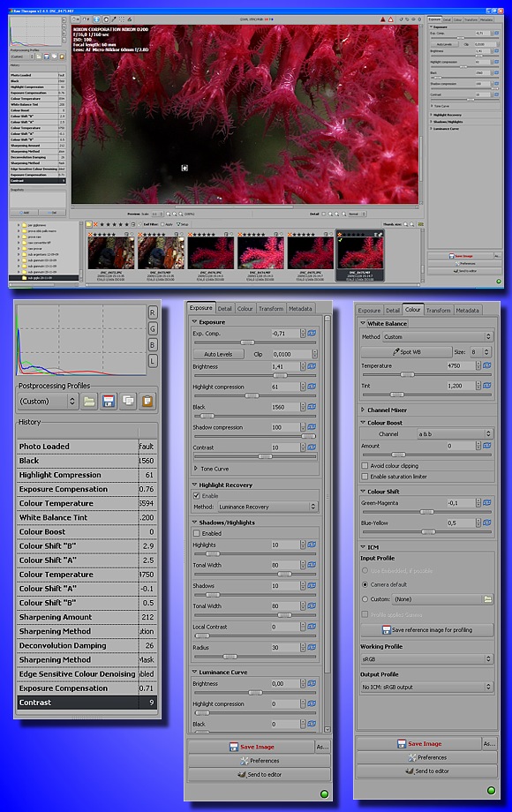Reset Blue-Yellow colour shift icon

coord(487,523)
